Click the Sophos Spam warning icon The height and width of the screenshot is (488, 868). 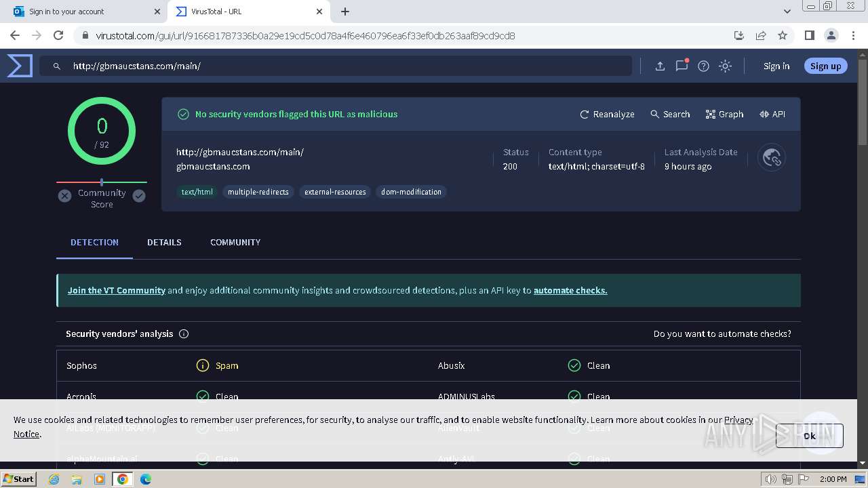pos(202,365)
